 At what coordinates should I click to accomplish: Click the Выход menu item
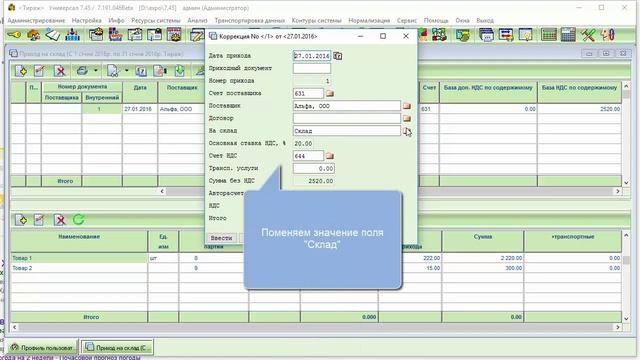(x=485, y=20)
